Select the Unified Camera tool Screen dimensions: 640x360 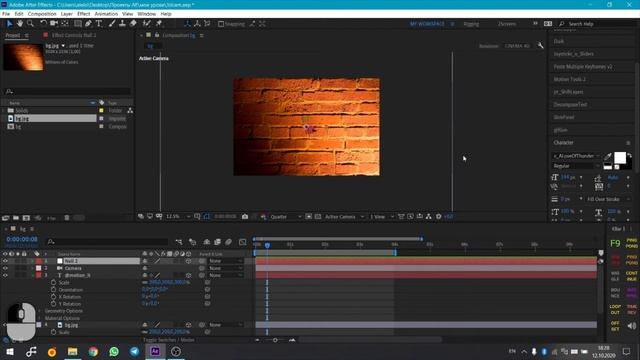53,24
